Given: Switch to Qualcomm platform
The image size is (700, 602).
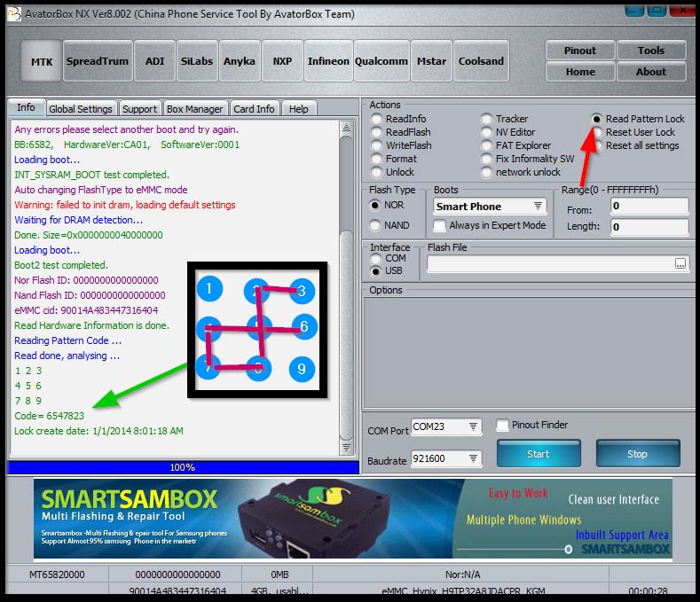Looking at the screenshot, I should pyautogui.click(x=381, y=61).
